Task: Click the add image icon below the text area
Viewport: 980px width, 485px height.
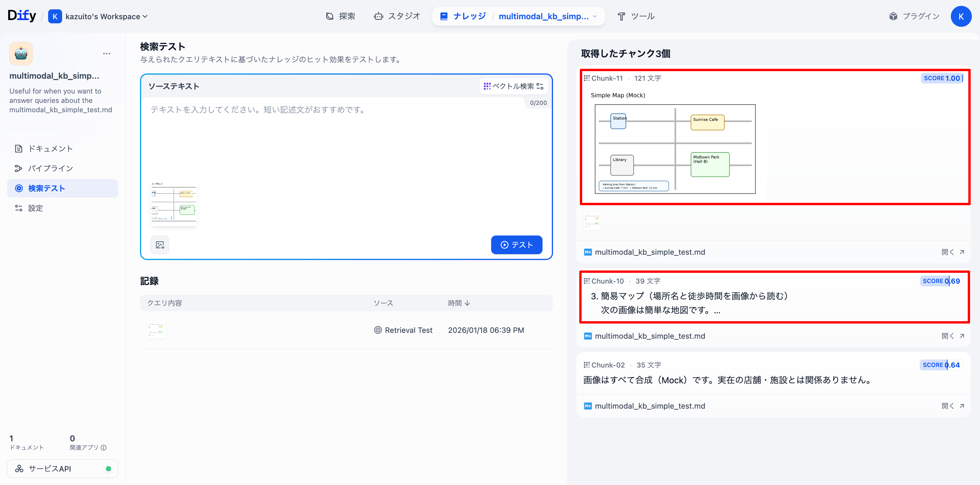Action: [x=160, y=245]
